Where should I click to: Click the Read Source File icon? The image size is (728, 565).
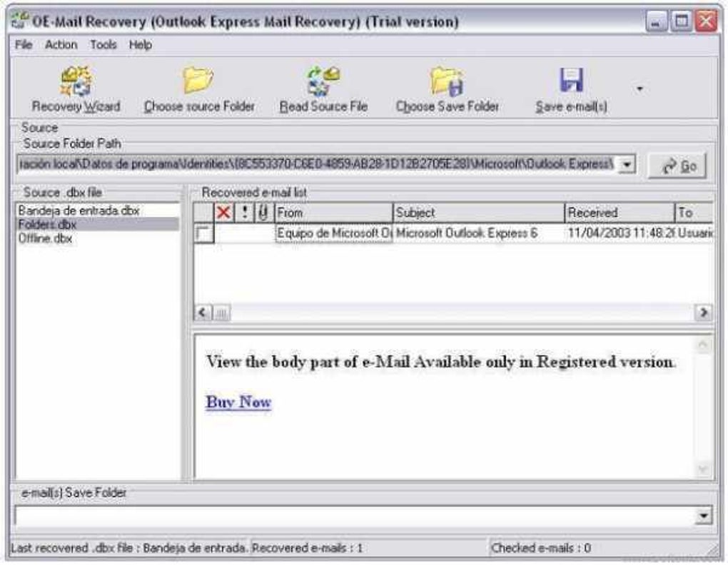pyautogui.click(x=323, y=81)
